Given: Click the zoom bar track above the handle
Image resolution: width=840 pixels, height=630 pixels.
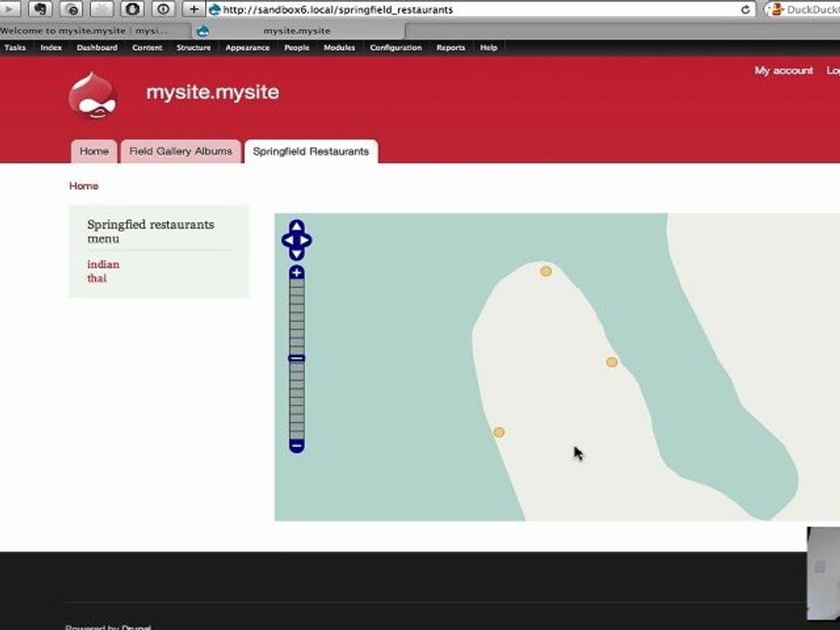Looking at the screenshot, I should point(297,317).
